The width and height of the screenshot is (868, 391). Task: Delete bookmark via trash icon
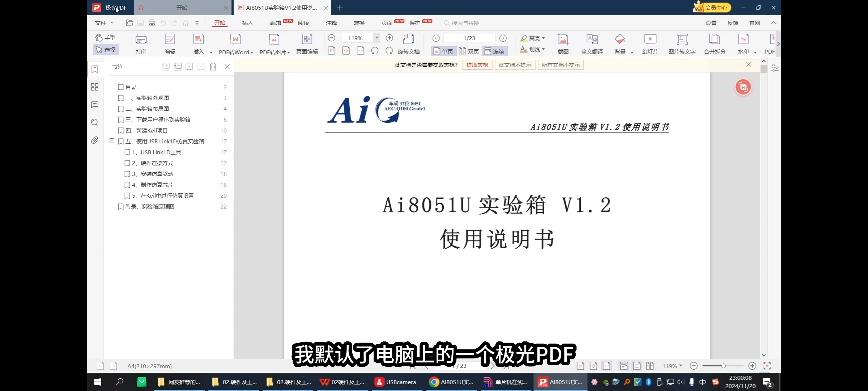click(213, 67)
